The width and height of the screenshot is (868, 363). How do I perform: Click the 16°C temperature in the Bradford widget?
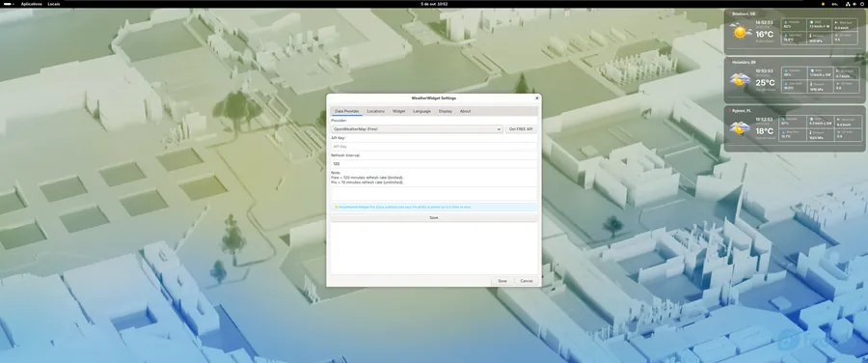(x=765, y=35)
